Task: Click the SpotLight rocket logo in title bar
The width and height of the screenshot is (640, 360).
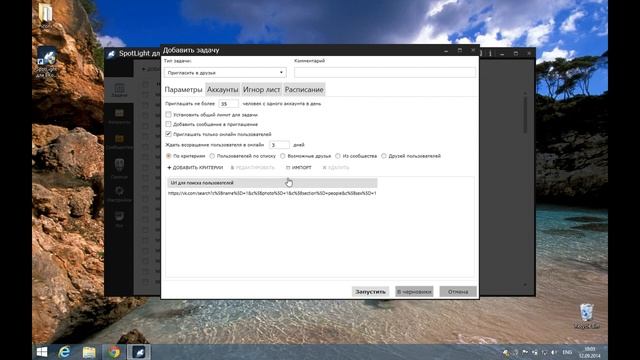Action: point(111,53)
